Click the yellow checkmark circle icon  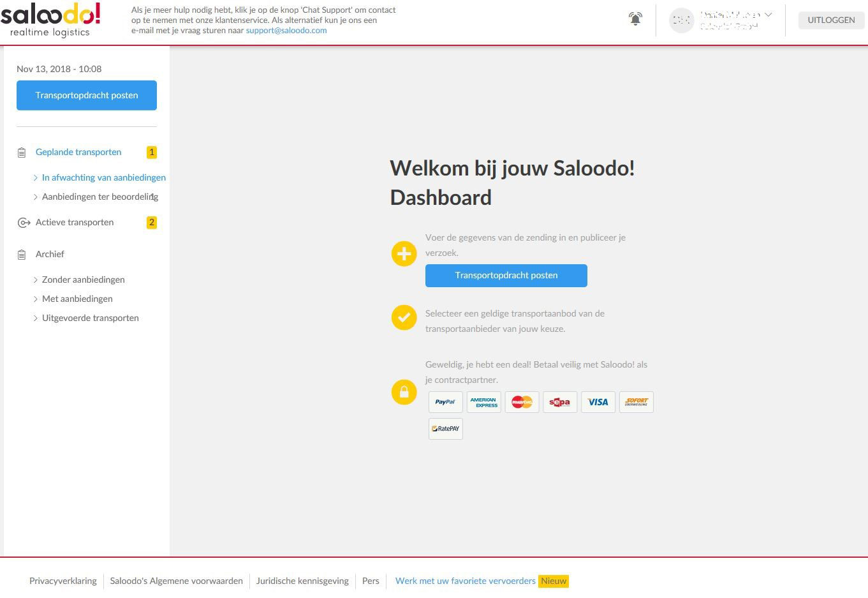coord(404,317)
